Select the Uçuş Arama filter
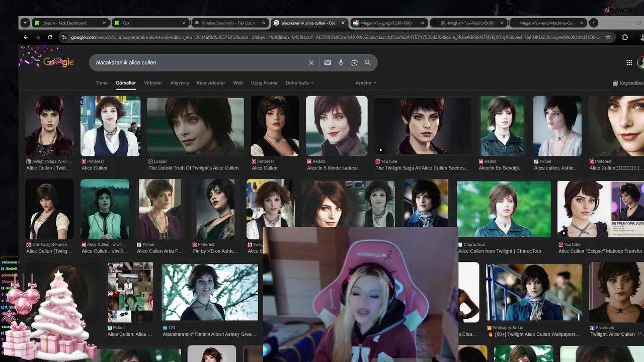 [264, 83]
